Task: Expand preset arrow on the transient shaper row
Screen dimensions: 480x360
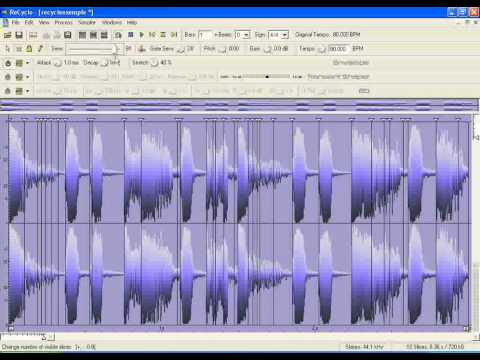Action: (28, 77)
